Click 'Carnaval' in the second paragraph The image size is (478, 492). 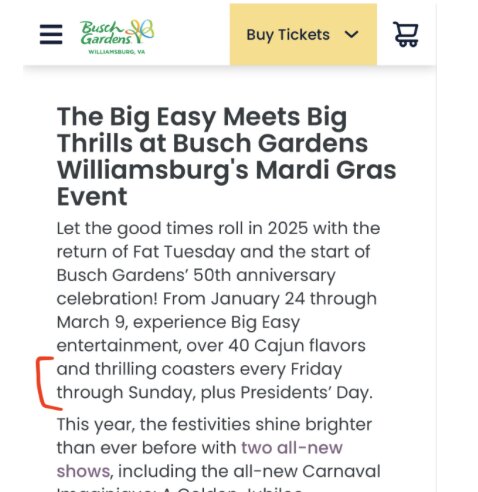(341, 471)
